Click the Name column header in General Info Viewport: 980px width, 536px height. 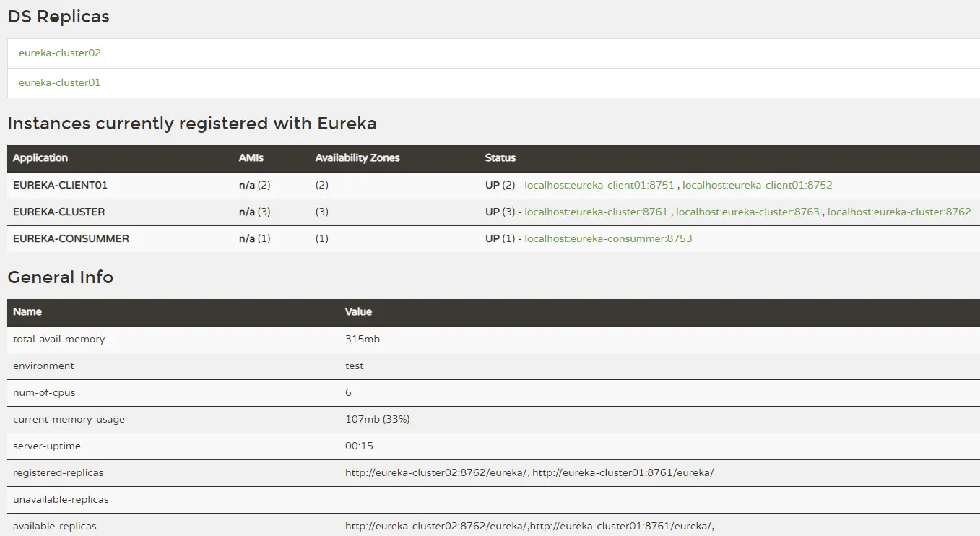coord(27,311)
